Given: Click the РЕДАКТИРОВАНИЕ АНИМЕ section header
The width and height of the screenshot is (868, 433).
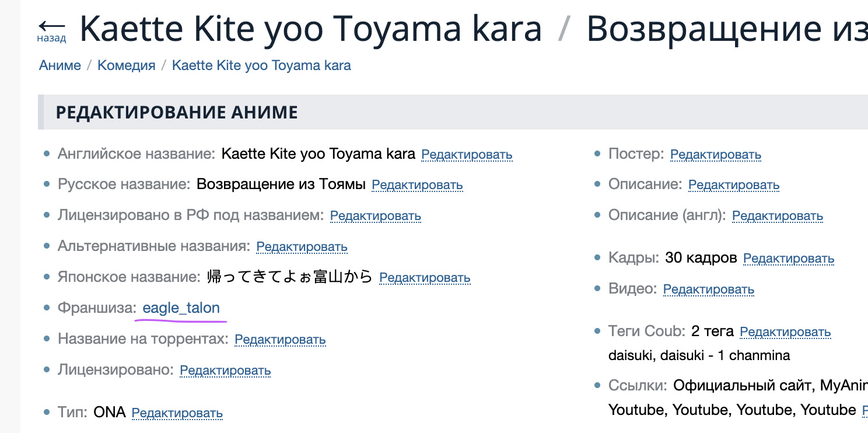Looking at the screenshot, I should coord(177,113).
